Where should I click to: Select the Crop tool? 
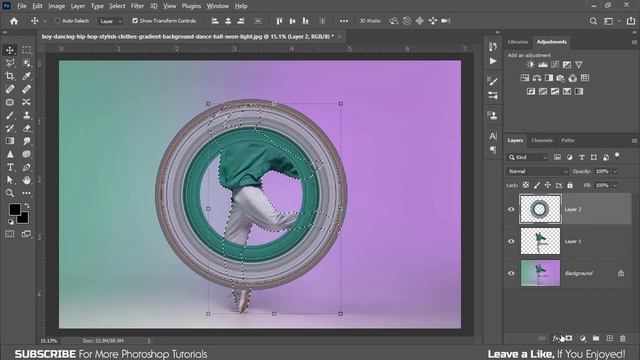click(10, 76)
